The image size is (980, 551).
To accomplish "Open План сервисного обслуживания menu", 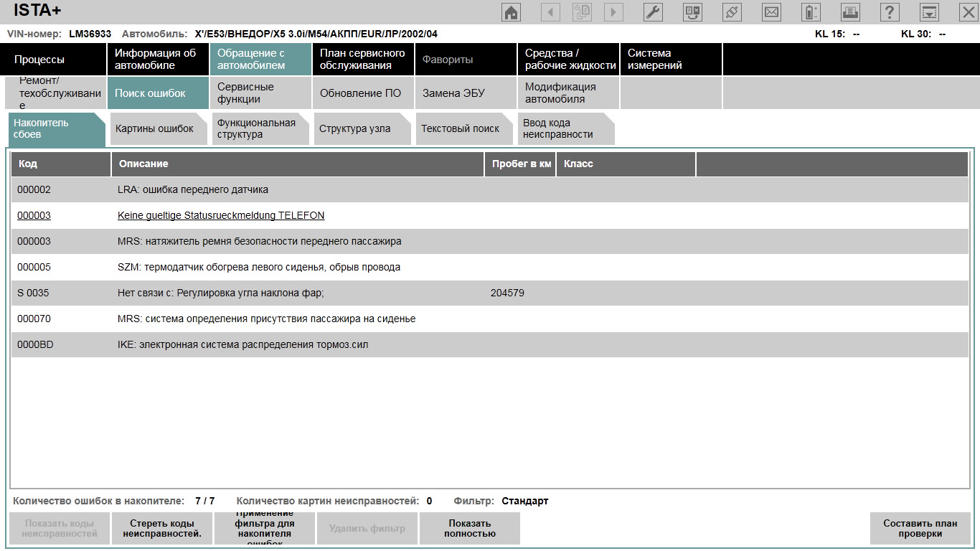I will [x=363, y=59].
